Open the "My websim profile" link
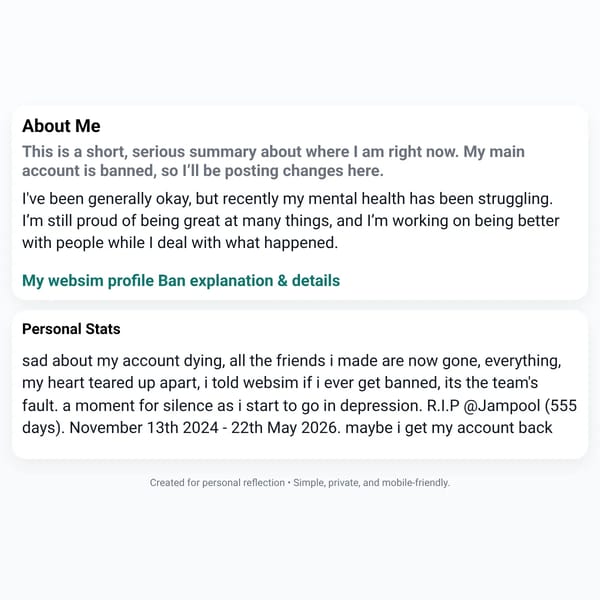Image resolution: width=600 pixels, height=600 pixels. click(x=88, y=281)
